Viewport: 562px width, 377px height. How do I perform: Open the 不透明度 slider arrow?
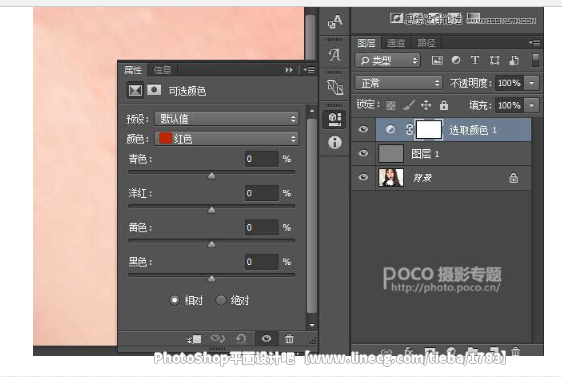532,83
